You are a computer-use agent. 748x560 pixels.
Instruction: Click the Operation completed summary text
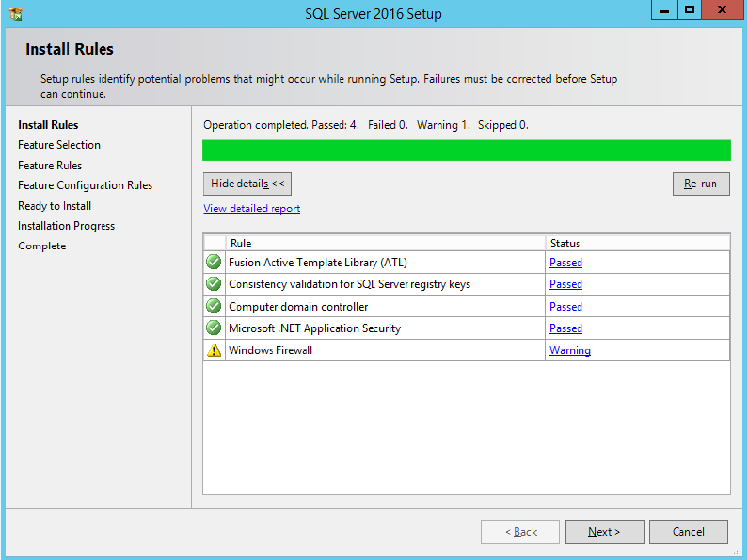point(366,125)
